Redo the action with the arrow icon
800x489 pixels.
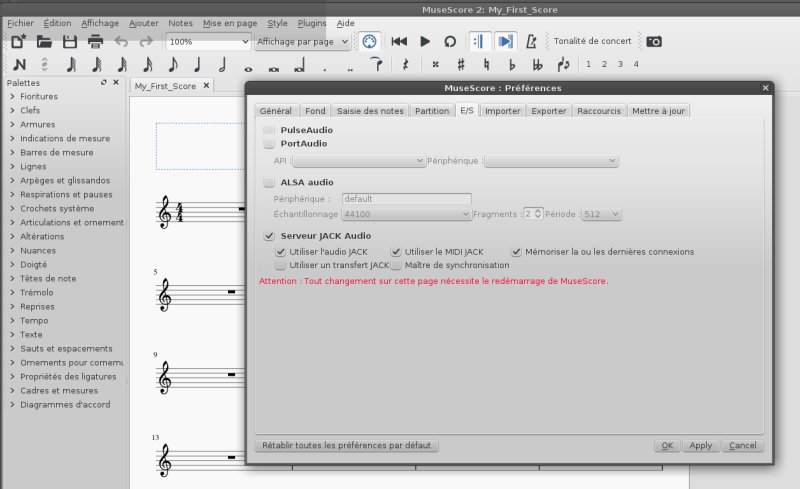click(146, 41)
